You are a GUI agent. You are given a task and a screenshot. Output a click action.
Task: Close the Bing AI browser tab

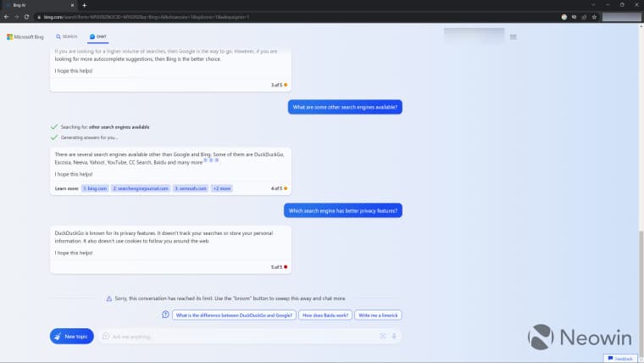pyautogui.click(x=72, y=5)
